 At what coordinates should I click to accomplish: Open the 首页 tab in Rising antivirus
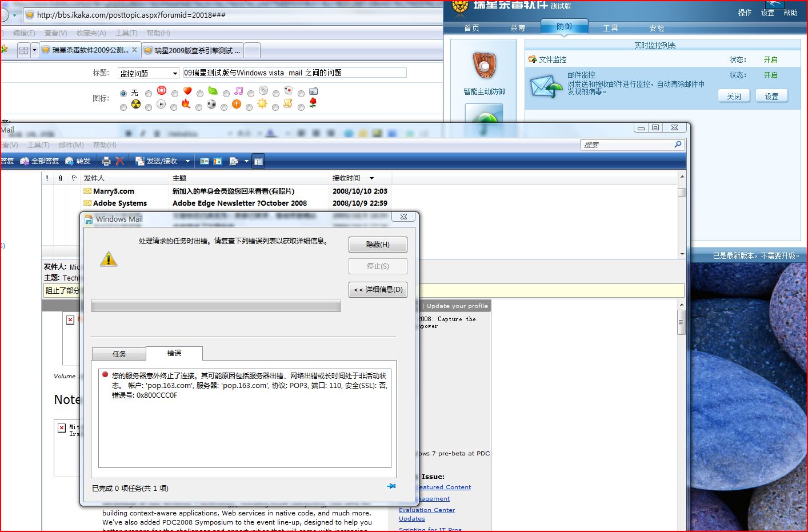tap(471, 28)
